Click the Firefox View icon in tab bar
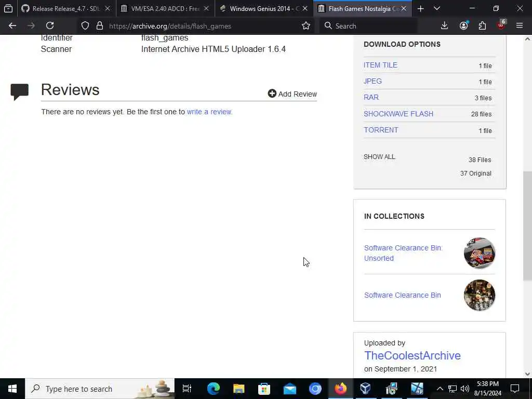The width and height of the screenshot is (532, 399). click(8, 8)
